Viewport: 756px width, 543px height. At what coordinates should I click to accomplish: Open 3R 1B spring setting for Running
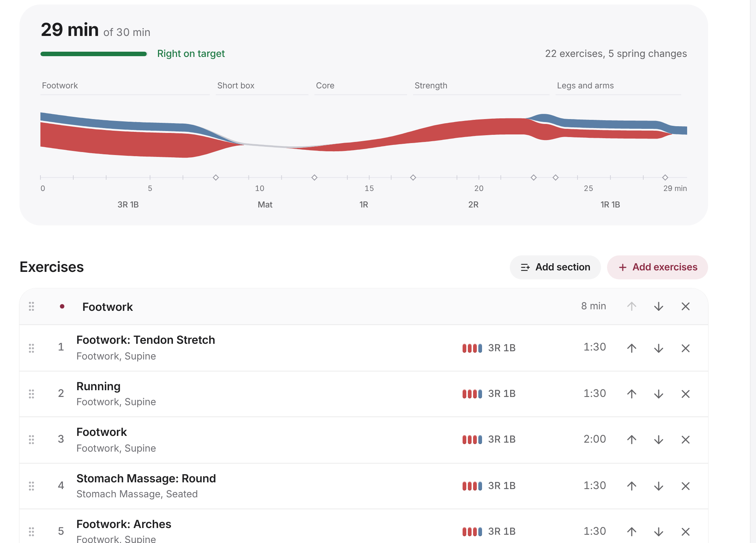pyautogui.click(x=489, y=394)
